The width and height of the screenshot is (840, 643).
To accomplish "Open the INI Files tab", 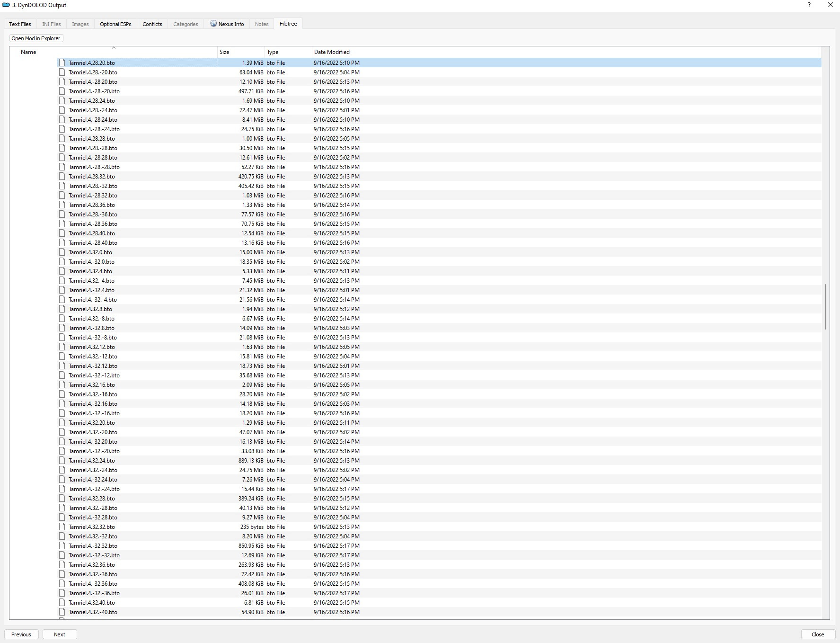I will coord(52,24).
